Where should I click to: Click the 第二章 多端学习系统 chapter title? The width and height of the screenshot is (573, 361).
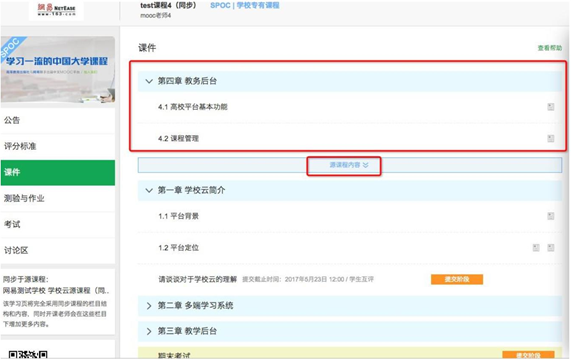coord(195,305)
